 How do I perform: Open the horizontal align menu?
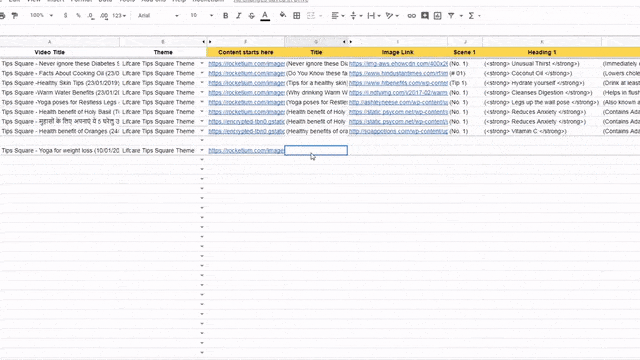(x=338, y=16)
